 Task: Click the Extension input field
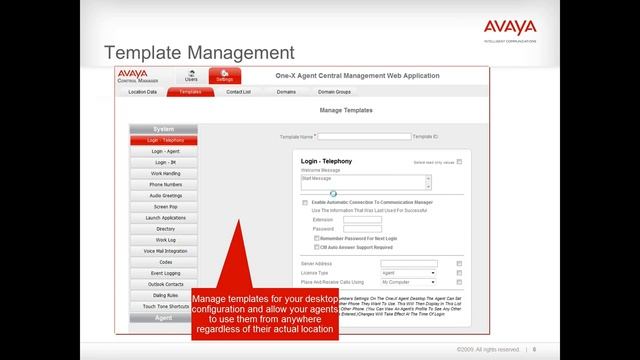point(362,220)
